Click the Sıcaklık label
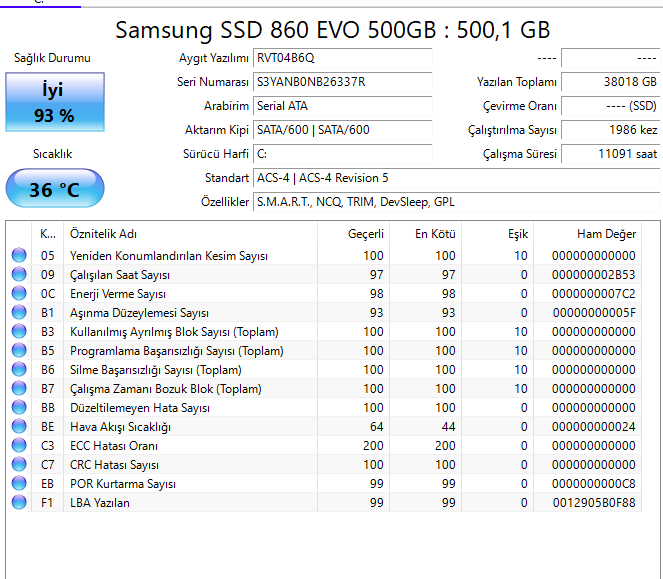The width and height of the screenshot is (663, 579). point(52,154)
